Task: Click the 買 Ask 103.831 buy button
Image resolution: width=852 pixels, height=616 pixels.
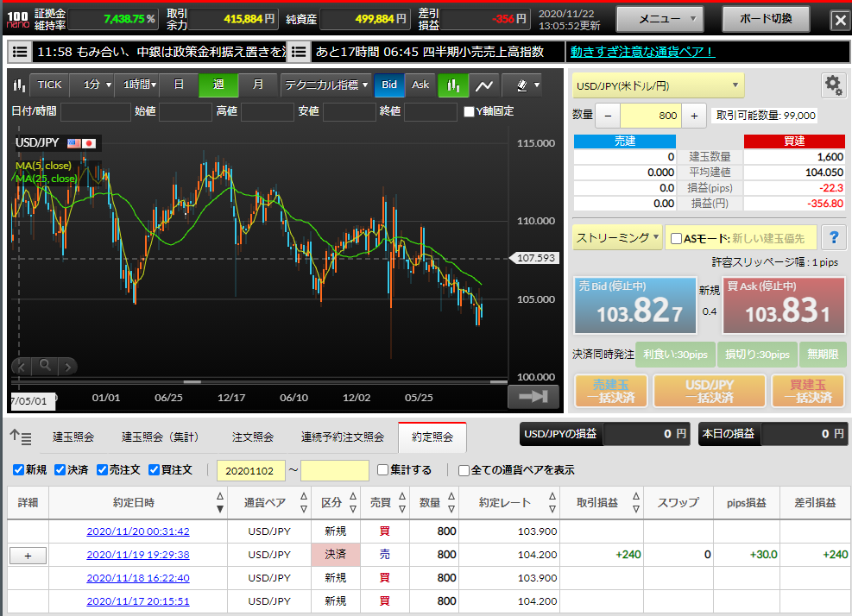Action: click(784, 305)
